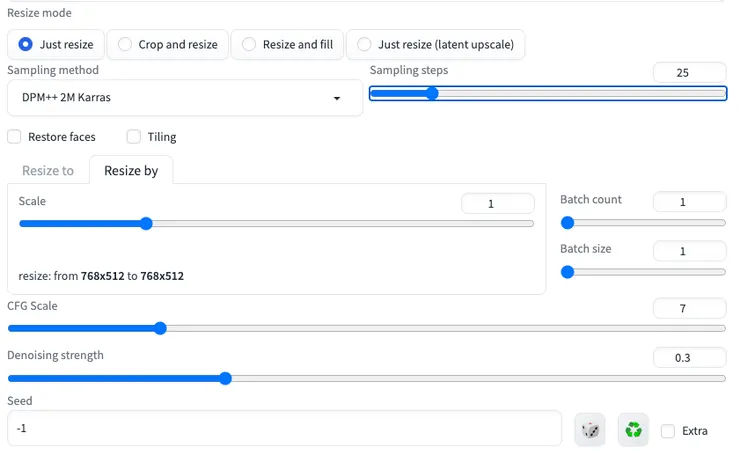The image size is (740, 456).
Task: Click the recycle icon to reuse seed
Action: 633,430
